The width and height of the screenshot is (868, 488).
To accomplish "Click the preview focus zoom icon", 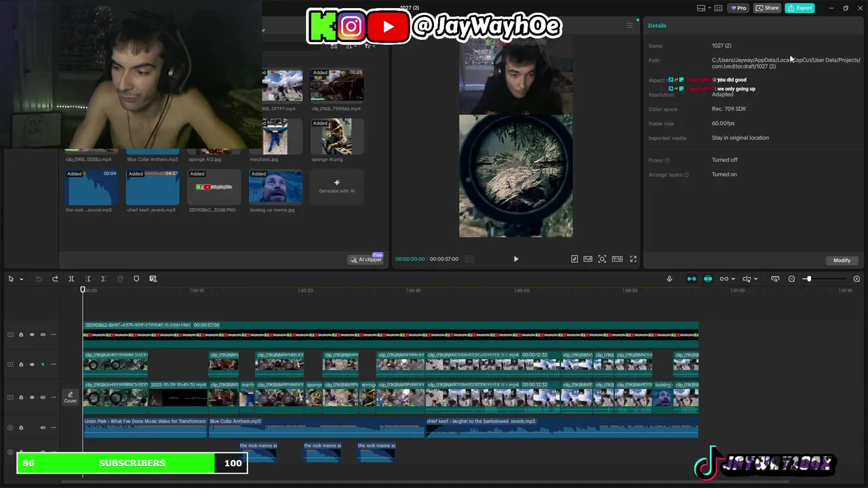I will click(602, 259).
